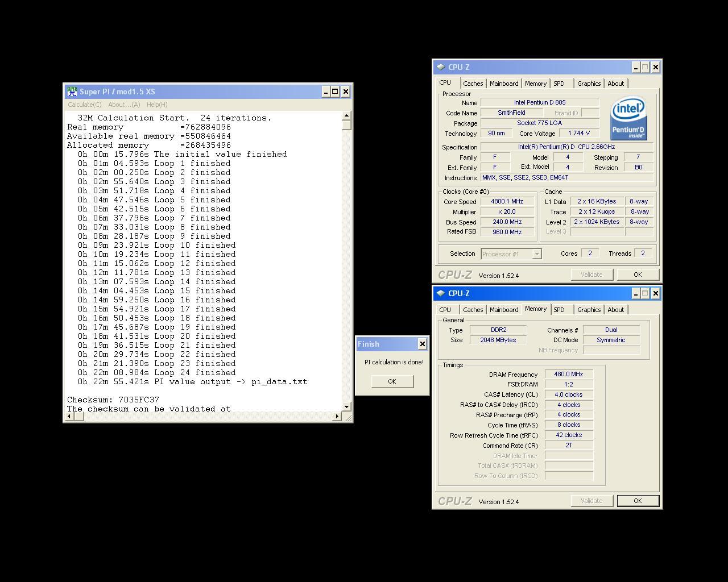The height and width of the screenshot is (582, 728).
Task: Close the bottom CPU-Z memory window
Action: click(655, 293)
